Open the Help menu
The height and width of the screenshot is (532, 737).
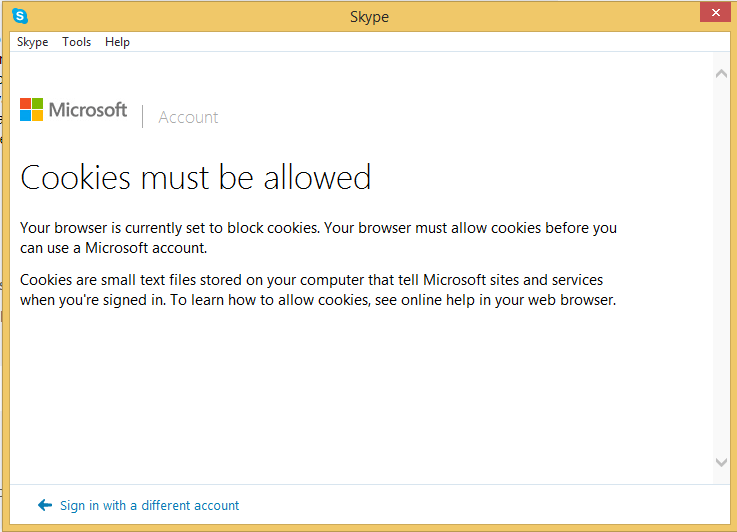point(117,42)
